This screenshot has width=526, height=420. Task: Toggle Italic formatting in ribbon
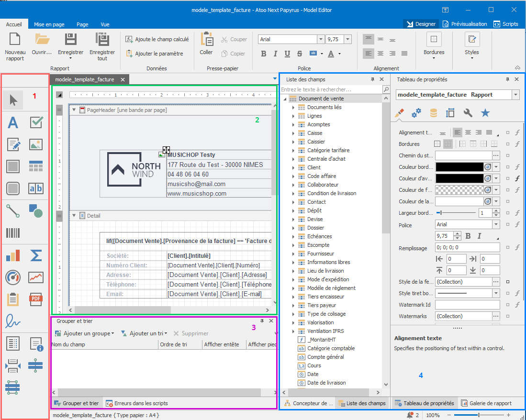click(x=276, y=54)
